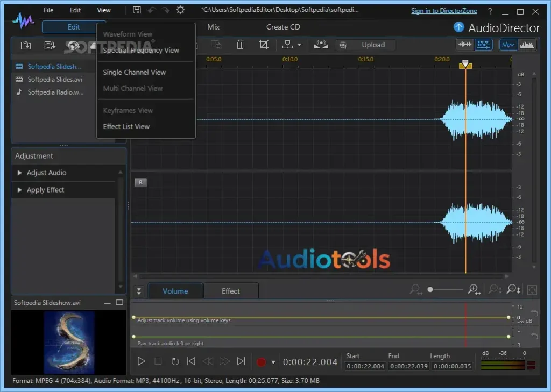Image resolution: width=551 pixels, height=392 pixels.
Task: Activate the Copy toolbar icon
Action: click(x=216, y=45)
